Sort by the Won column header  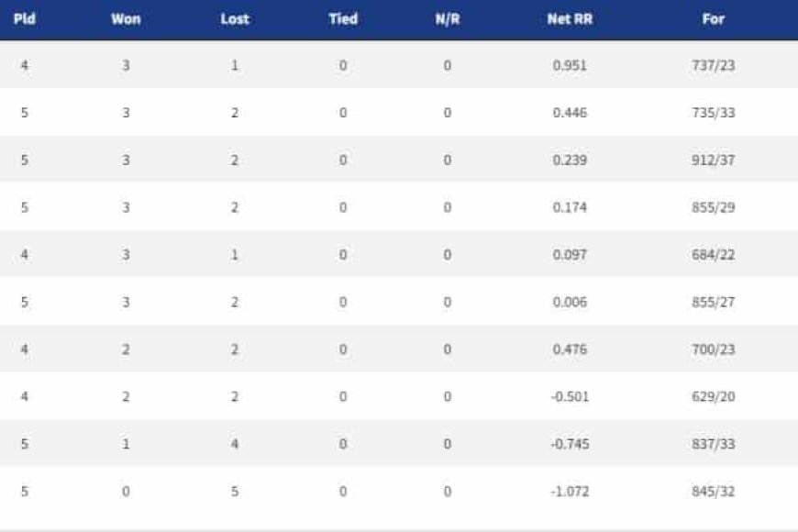[x=126, y=19]
